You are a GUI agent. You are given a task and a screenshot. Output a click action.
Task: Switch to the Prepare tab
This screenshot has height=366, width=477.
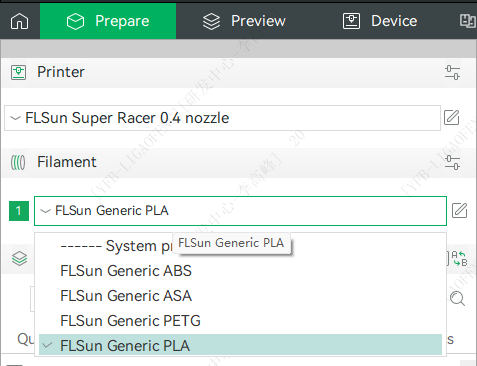click(108, 21)
